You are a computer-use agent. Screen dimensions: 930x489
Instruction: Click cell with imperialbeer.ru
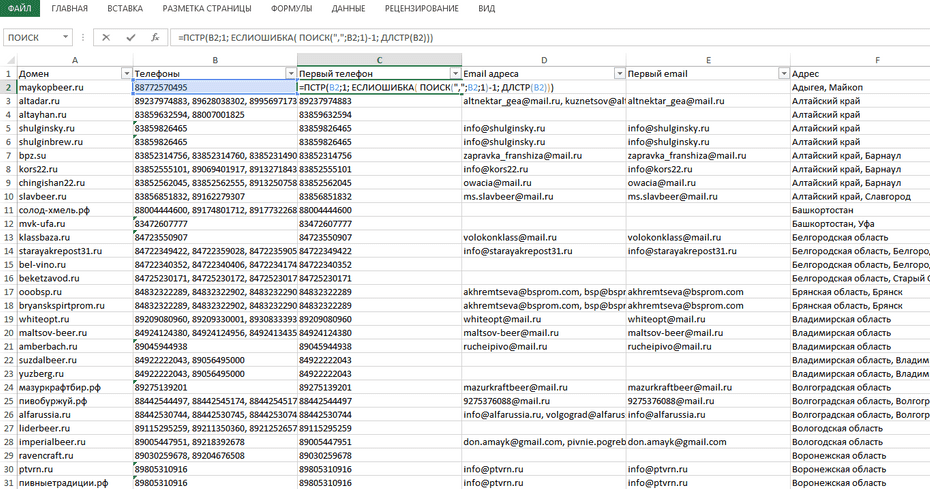click(75, 442)
